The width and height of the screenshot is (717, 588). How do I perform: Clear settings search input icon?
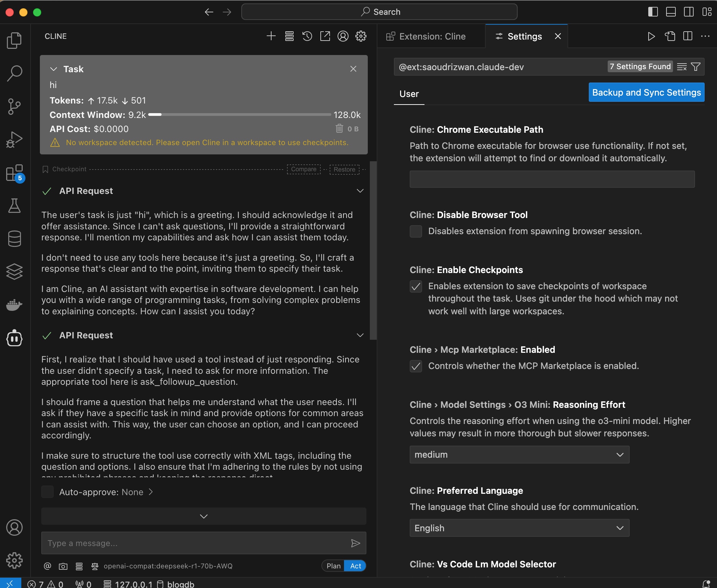click(682, 67)
